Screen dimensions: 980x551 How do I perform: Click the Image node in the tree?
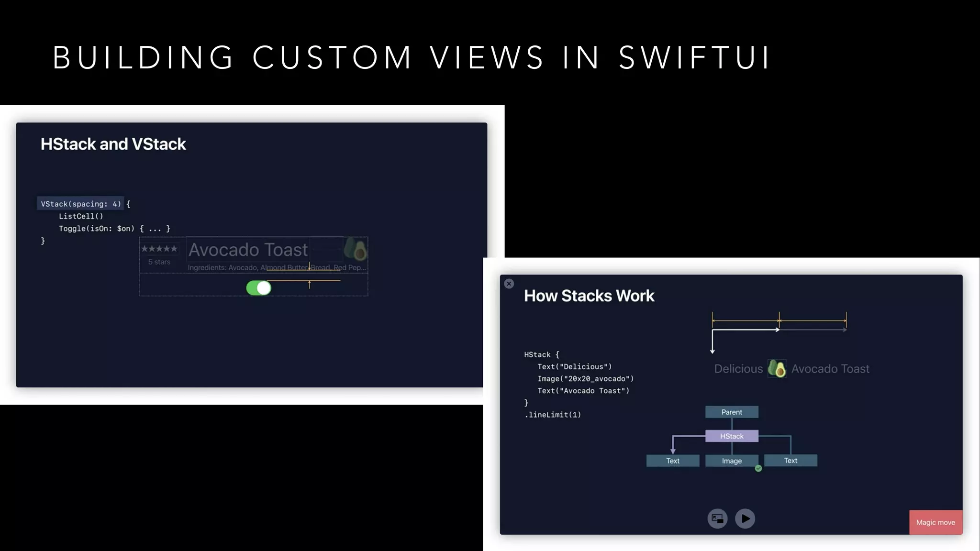tap(732, 461)
